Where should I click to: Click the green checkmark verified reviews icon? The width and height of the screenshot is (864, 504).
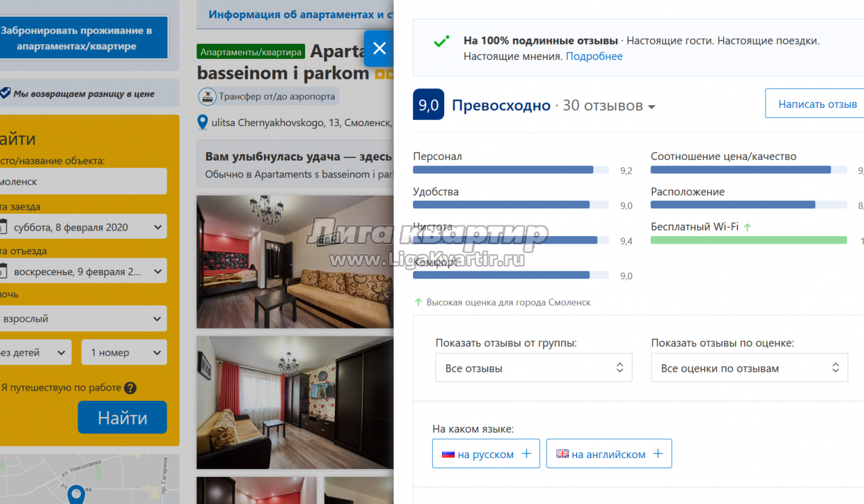click(x=441, y=41)
